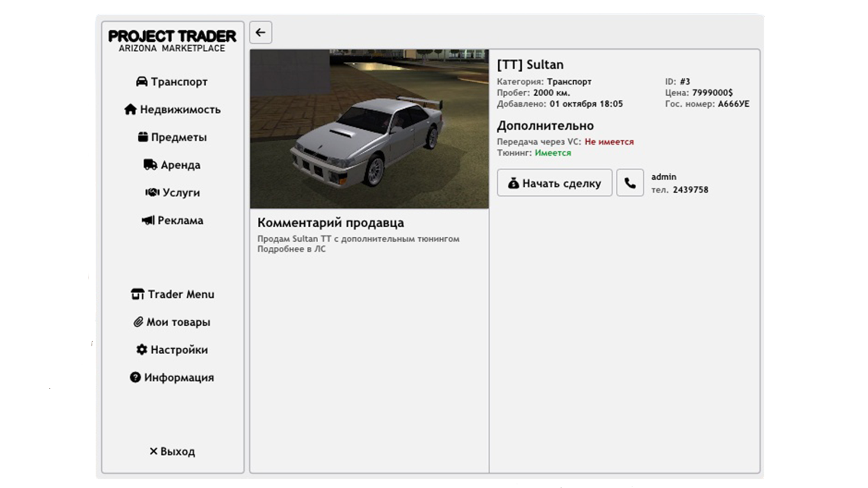Click the gear icon beside Настройки

point(142,349)
